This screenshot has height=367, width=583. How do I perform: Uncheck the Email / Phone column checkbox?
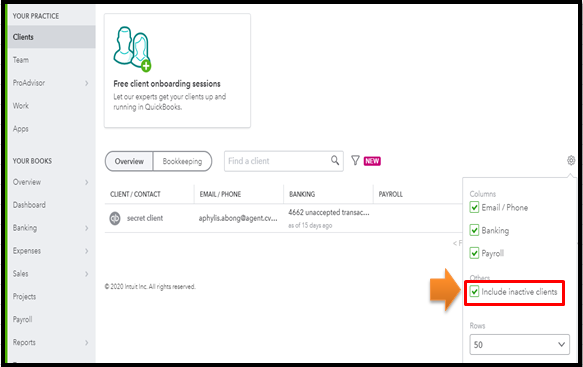click(x=474, y=207)
